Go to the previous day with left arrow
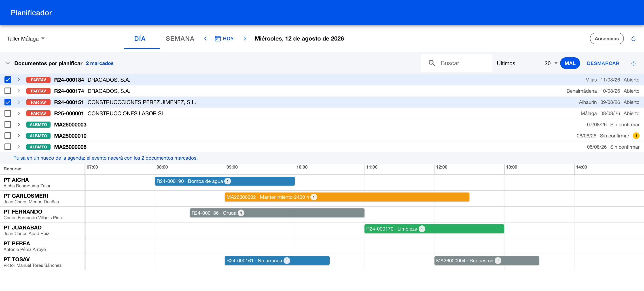This screenshot has height=291, width=644. click(x=205, y=39)
